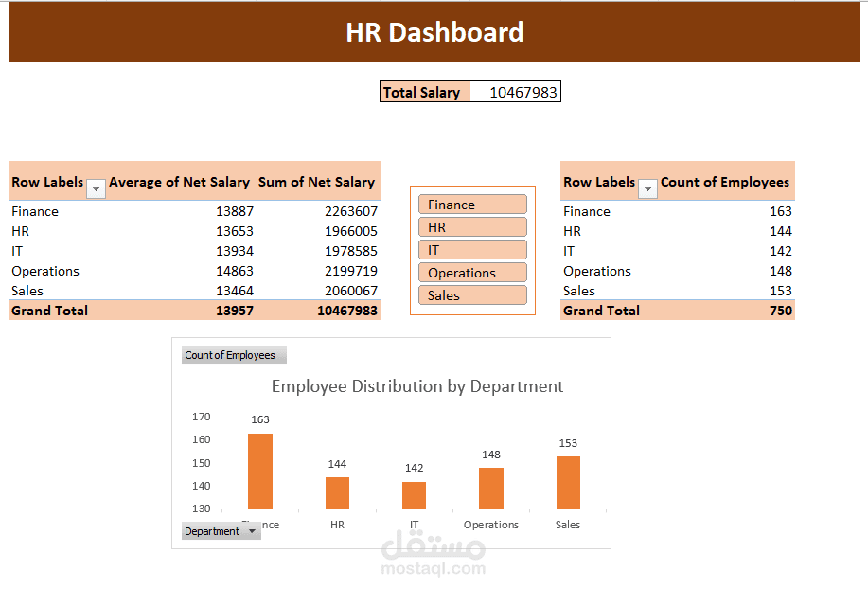This screenshot has width=868, height=589.
Task: Select the Employee Distribution by Department chart title
Action: tap(417, 386)
